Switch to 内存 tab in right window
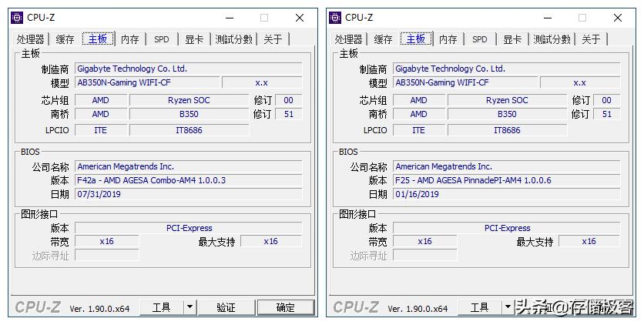The width and height of the screenshot is (644, 325). coord(448,39)
